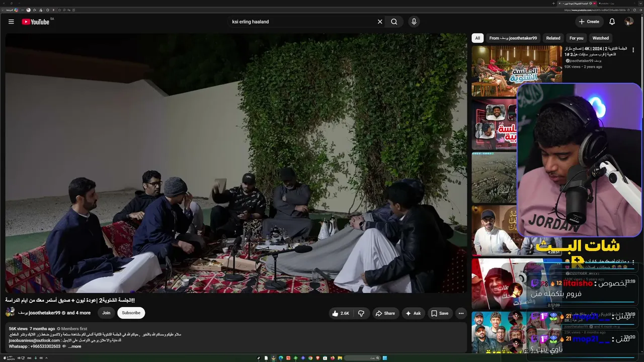The width and height of the screenshot is (644, 362).
Task: Expand the 'and 4 more' collaborators list
Action: pyautogui.click(x=78, y=313)
